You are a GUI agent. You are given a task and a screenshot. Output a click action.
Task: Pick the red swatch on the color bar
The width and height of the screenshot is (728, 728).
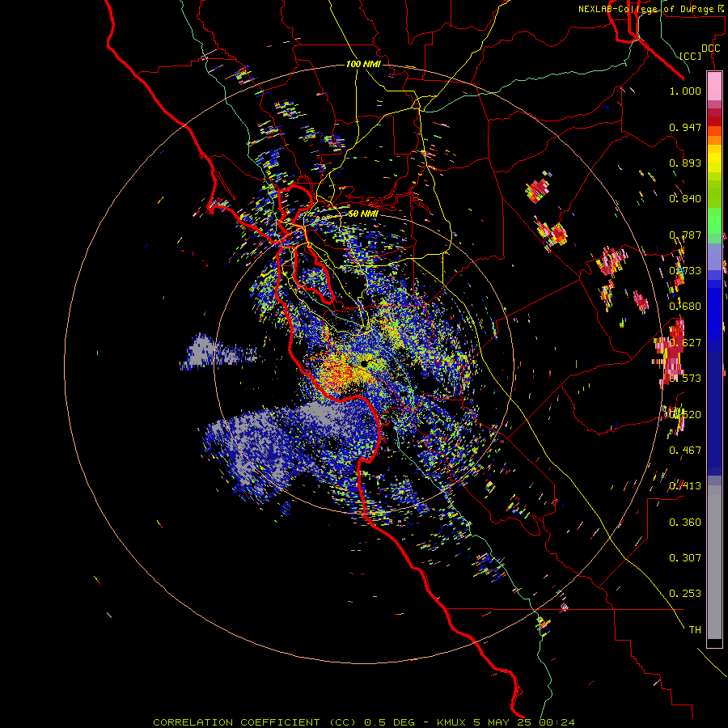714,121
